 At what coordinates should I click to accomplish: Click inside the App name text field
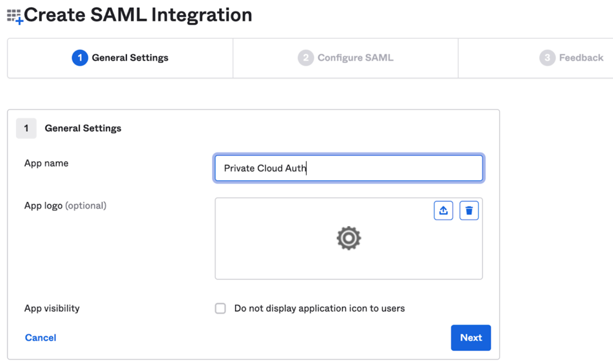[x=349, y=168]
